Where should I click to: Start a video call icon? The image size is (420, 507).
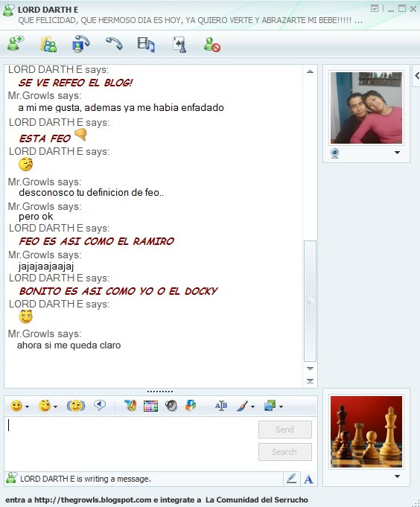click(x=81, y=44)
